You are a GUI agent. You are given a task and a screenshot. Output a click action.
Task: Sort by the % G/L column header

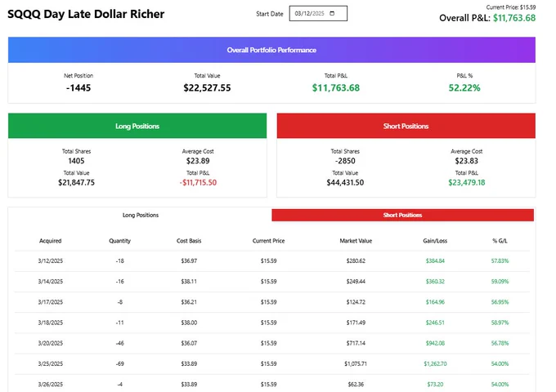coord(500,241)
